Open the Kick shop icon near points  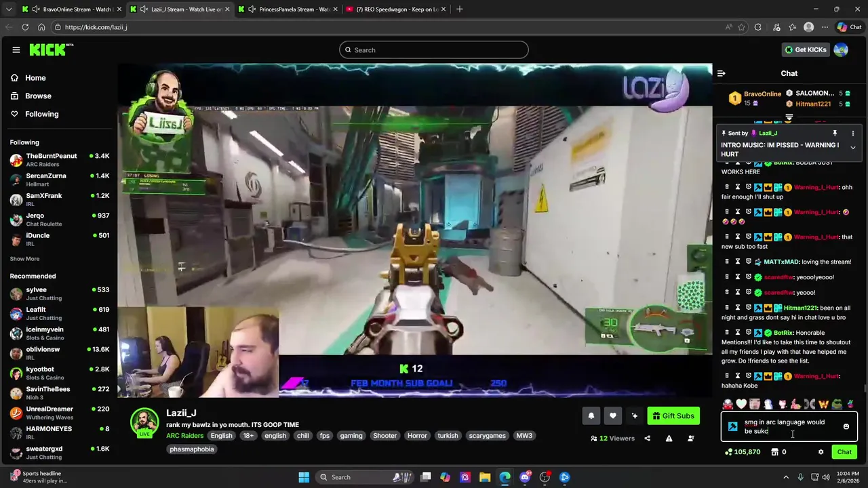click(x=774, y=452)
